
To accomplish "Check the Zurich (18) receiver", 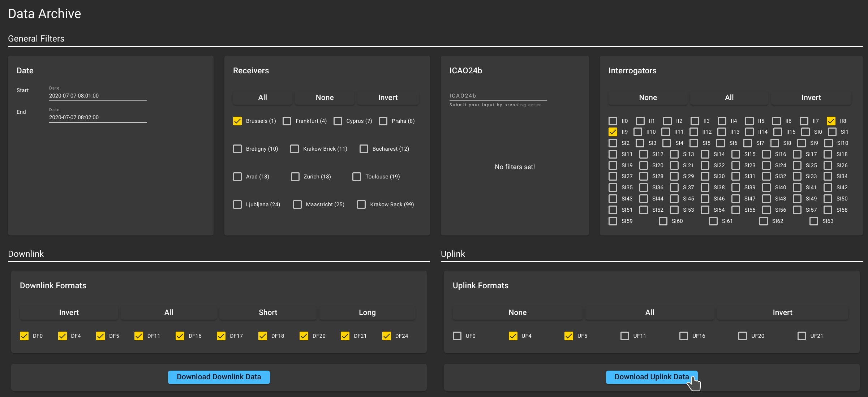I will tap(295, 177).
